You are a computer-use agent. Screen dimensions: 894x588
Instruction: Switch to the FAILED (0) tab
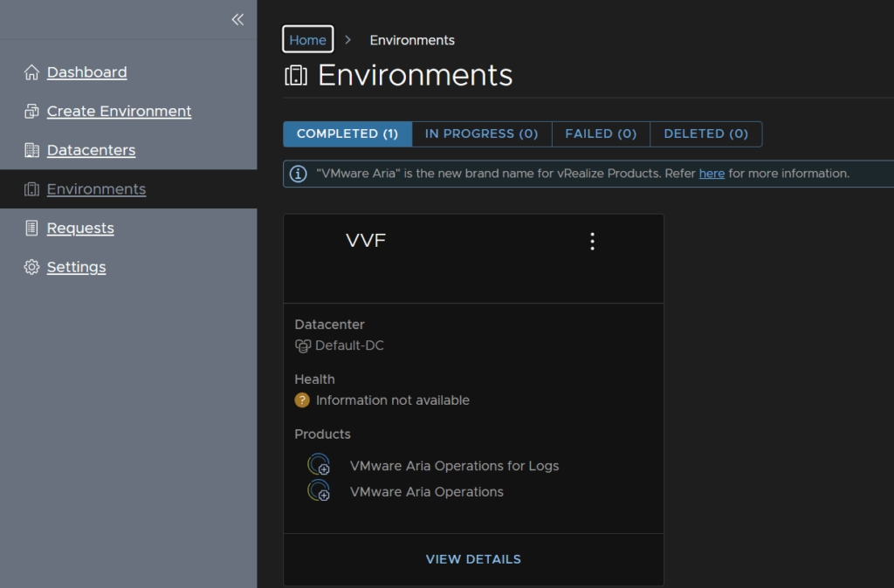[601, 133]
